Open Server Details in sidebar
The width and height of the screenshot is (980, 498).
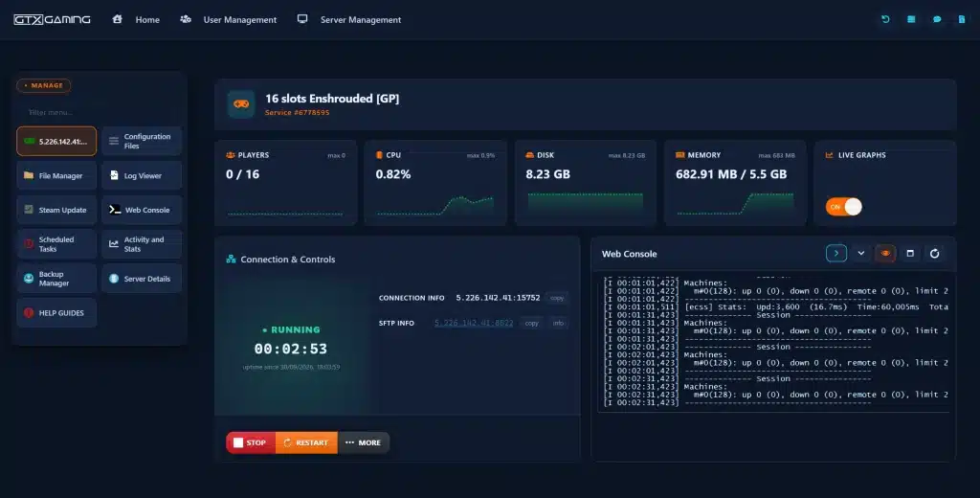point(142,279)
